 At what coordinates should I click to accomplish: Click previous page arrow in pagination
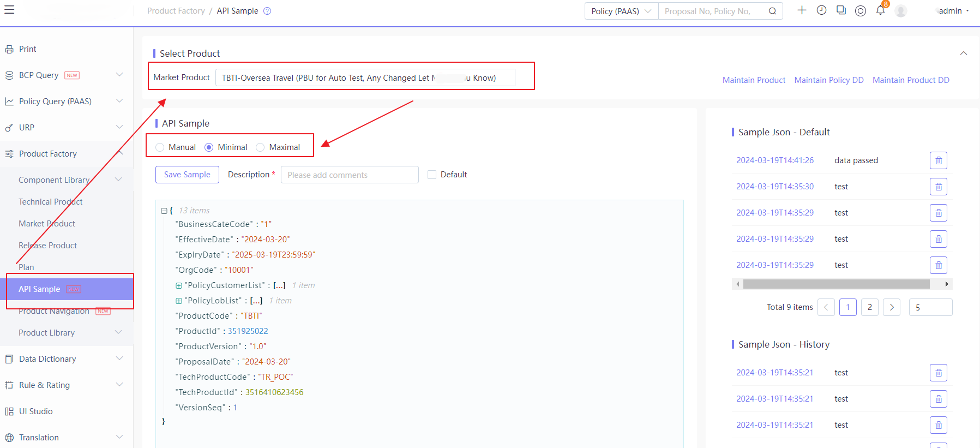click(x=826, y=307)
